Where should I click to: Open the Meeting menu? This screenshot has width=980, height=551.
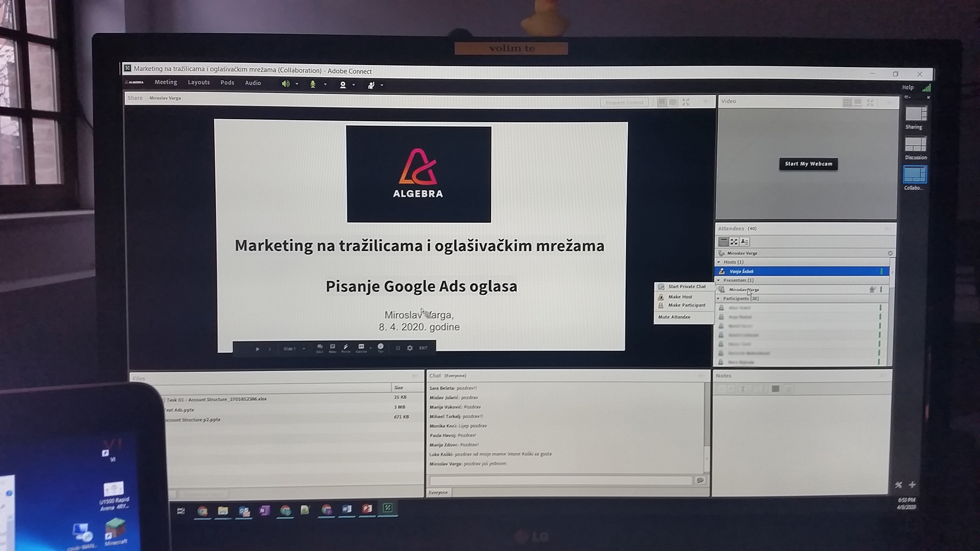166,82
